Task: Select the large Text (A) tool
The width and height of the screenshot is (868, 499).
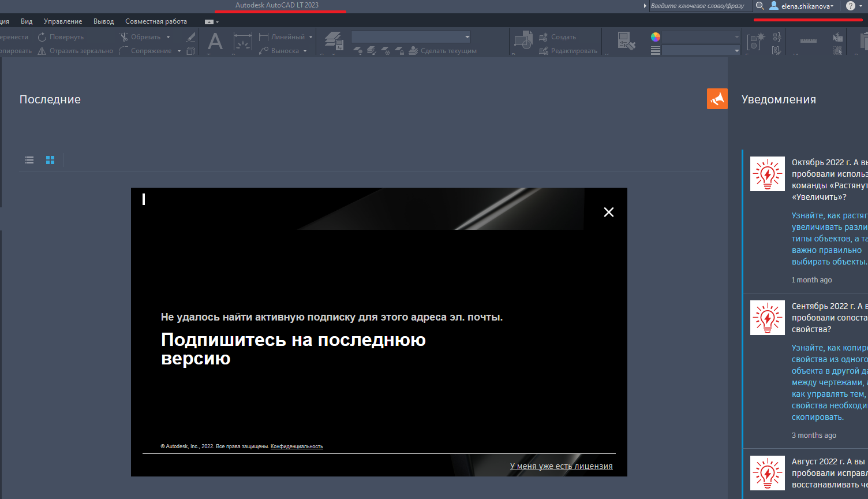Action: (215, 42)
